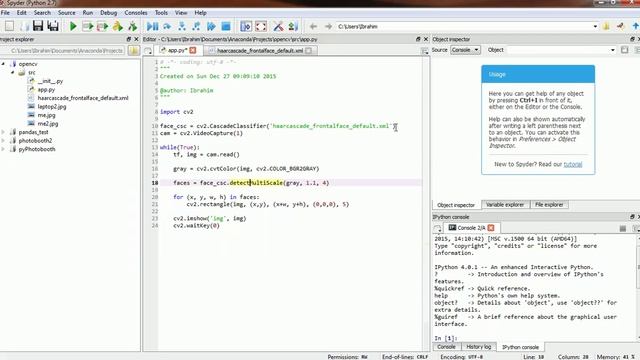Click the debugger Step over icon
This screenshot has width=640, height=360.
point(167,26)
